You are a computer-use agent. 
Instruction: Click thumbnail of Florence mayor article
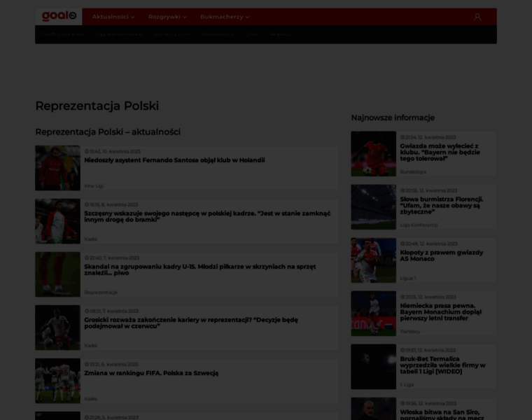[x=374, y=207]
